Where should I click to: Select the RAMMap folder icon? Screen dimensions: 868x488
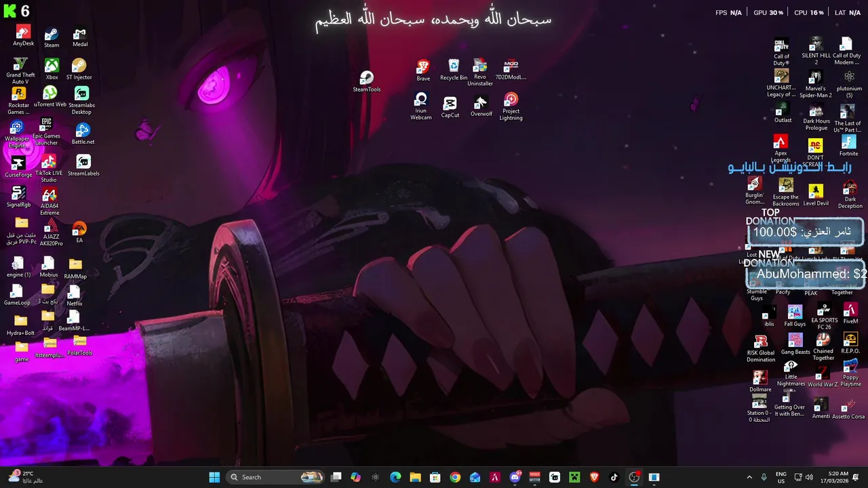(75, 268)
